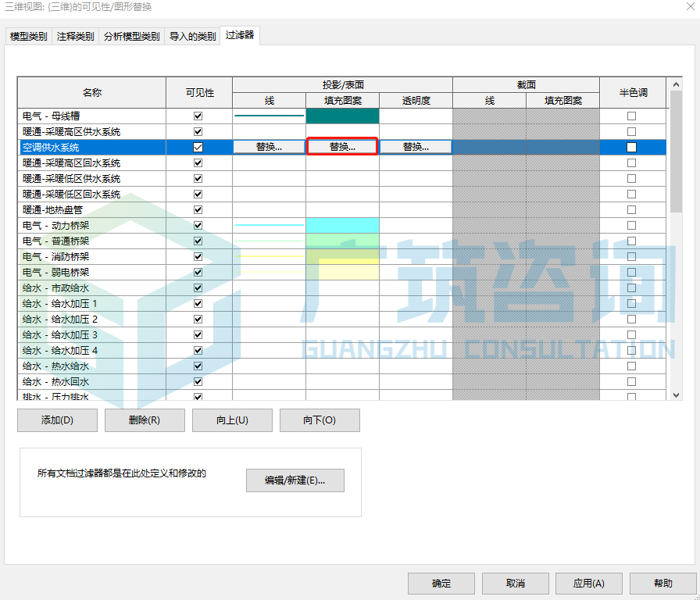Click the 向下(O) button
The height and width of the screenshot is (600, 700).
[320, 420]
